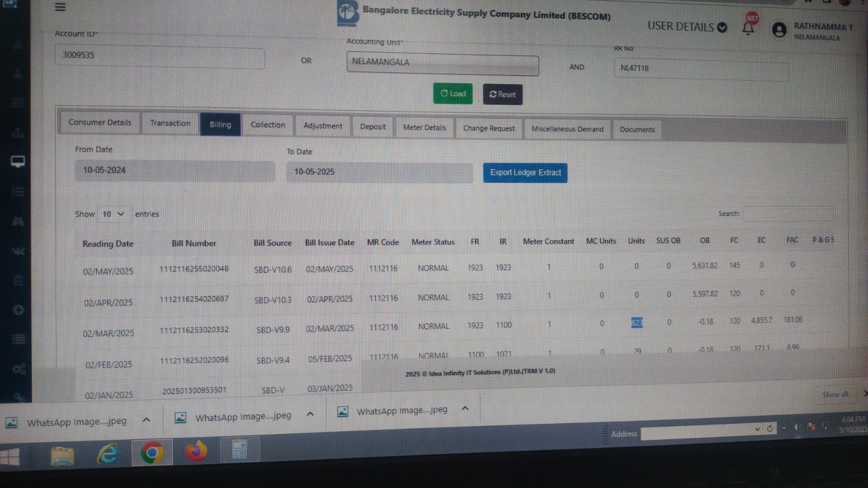Click the network tray icon
The image size is (868, 488).
[x=825, y=426]
